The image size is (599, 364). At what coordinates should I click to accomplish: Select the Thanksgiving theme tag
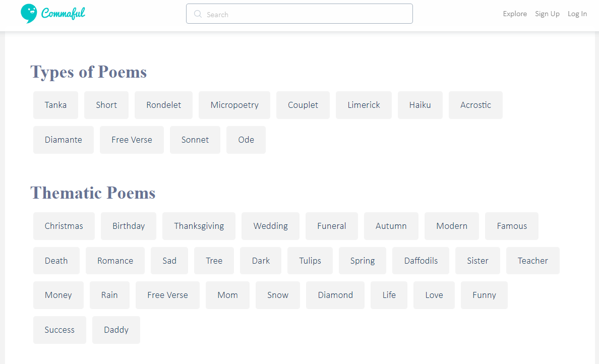pos(199,226)
